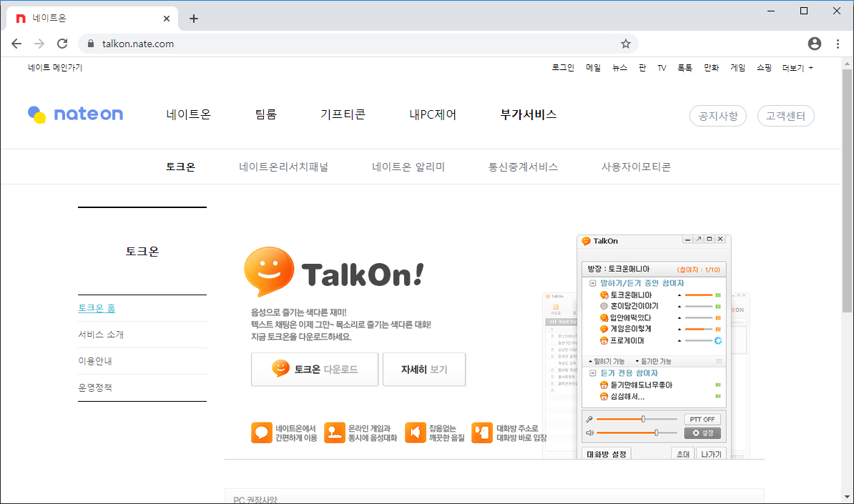Open the 부가서비스 menu
854x504 pixels.
click(529, 114)
